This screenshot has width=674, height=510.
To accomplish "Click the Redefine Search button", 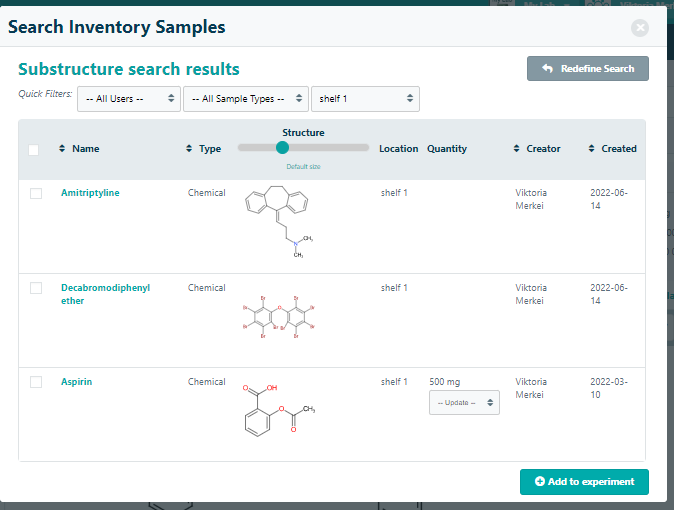I will pos(588,68).
